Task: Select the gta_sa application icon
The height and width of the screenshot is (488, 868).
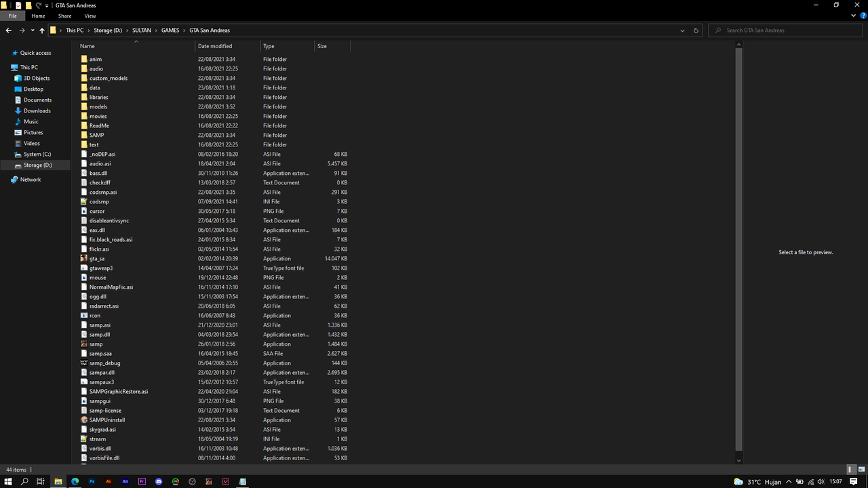Action: coord(84,258)
